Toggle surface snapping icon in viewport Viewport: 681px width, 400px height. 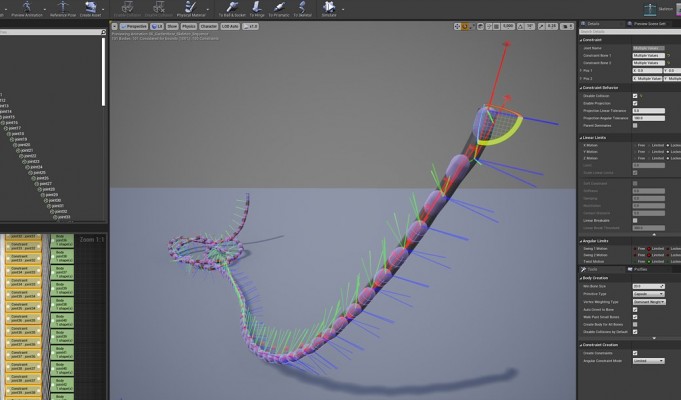(x=489, y=26)
